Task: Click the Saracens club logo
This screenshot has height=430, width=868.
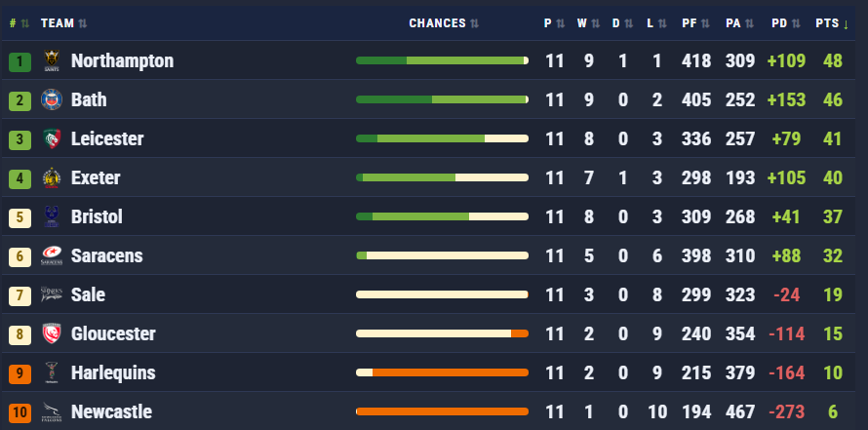Action: [51, 256]
